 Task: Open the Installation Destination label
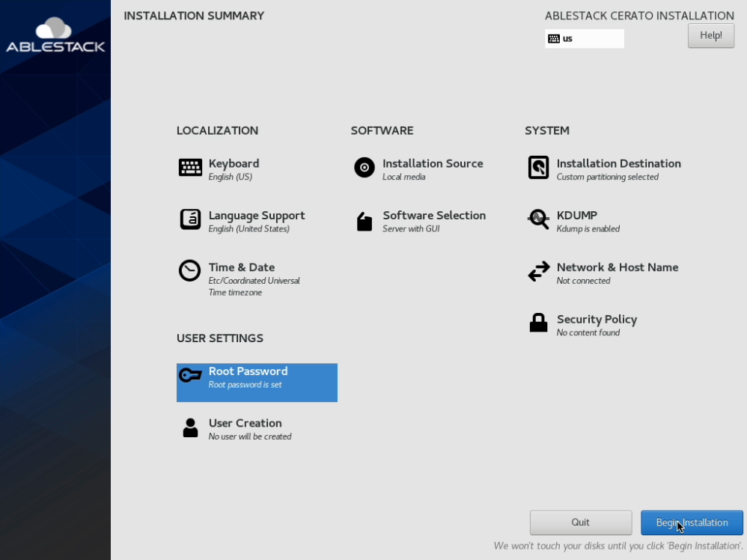[618, 164]
